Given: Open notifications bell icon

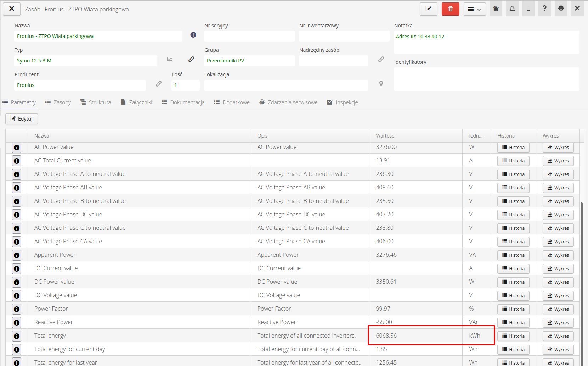Looking at the screenshot, I should tap(512, 9).
